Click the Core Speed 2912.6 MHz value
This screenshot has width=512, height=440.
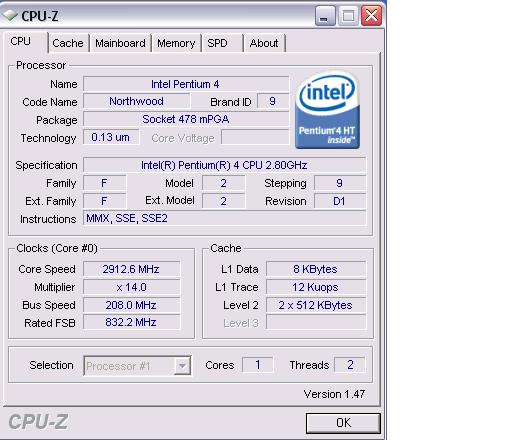[x=131, y=269]
